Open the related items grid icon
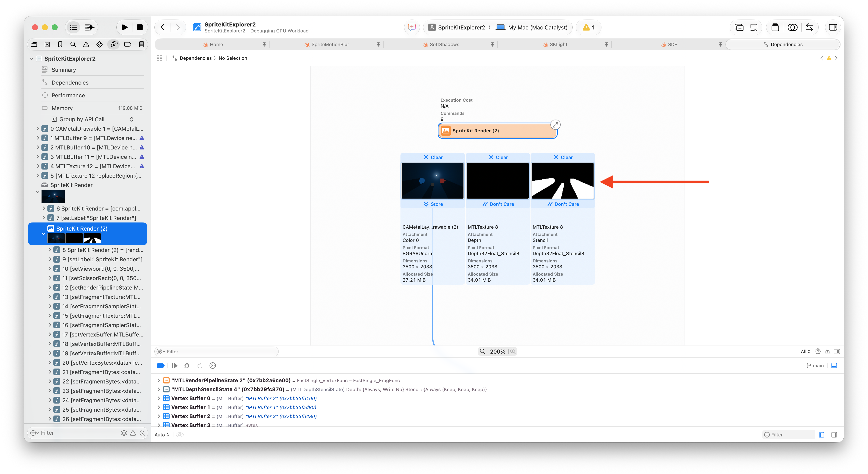 pyautogui.click(x=159, y=58)
